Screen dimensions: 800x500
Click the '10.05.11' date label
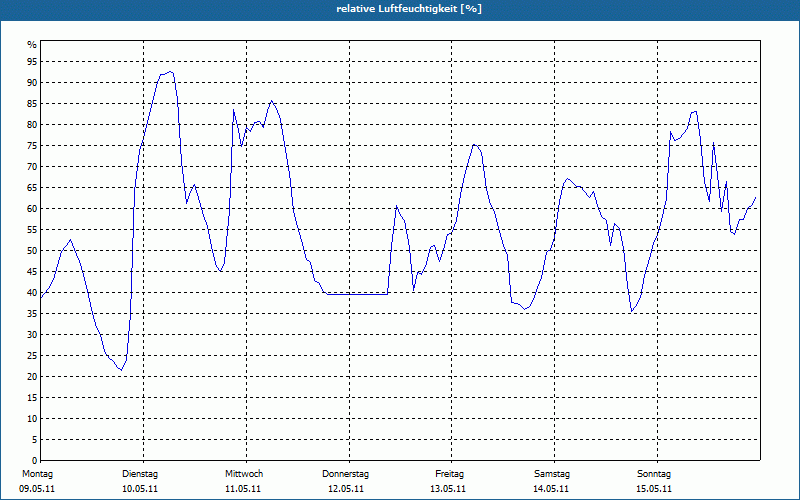[x=140, y=489]
